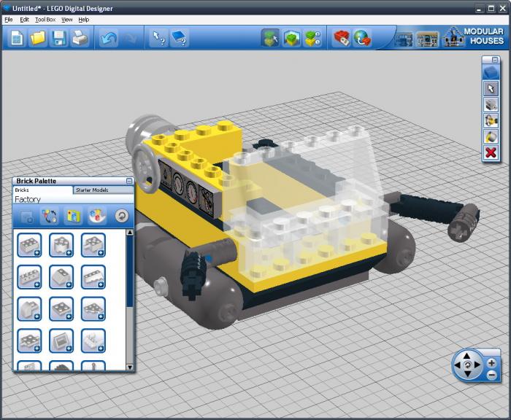Viewport: 511px width, 420px height.
Task: Open the Tool Box menu
Action: tap(45, 20)
